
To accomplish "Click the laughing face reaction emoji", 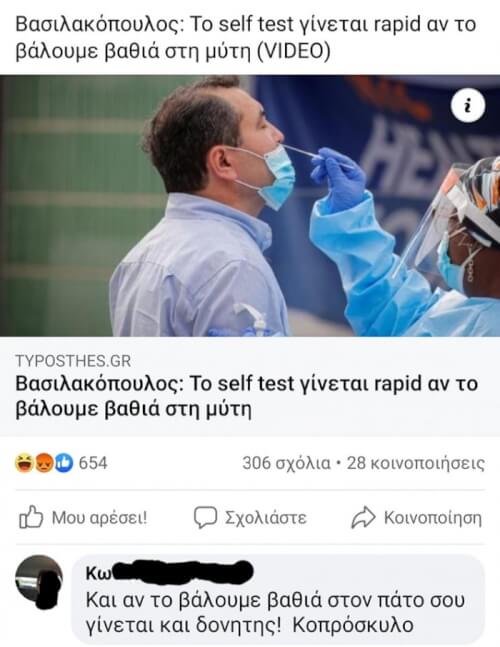I will (x=24, y=463).
